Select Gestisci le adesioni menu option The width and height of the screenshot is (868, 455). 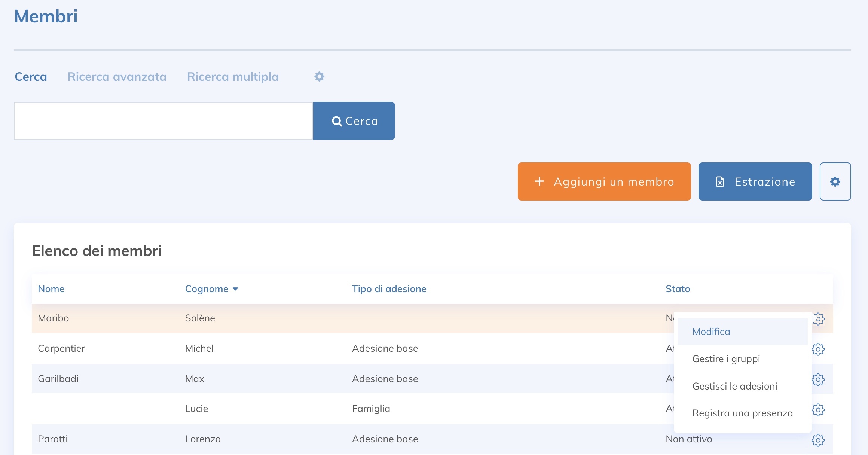[734, 386]
